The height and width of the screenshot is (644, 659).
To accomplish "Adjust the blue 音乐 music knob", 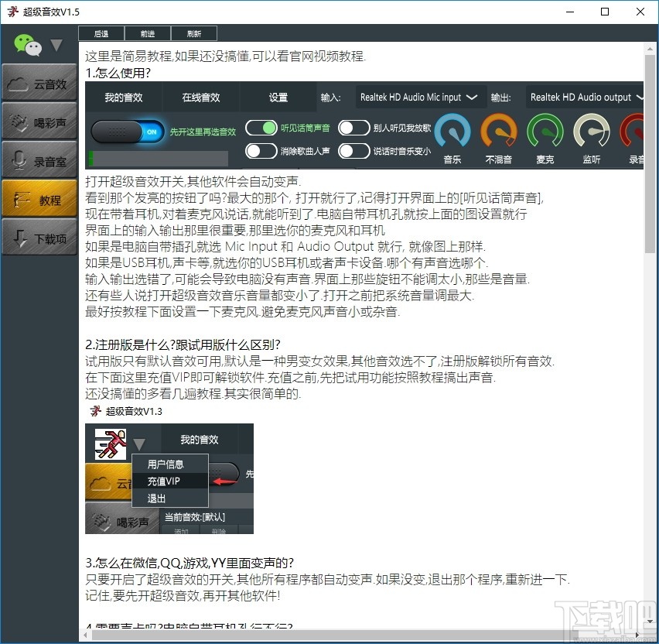I will point(452,134).
